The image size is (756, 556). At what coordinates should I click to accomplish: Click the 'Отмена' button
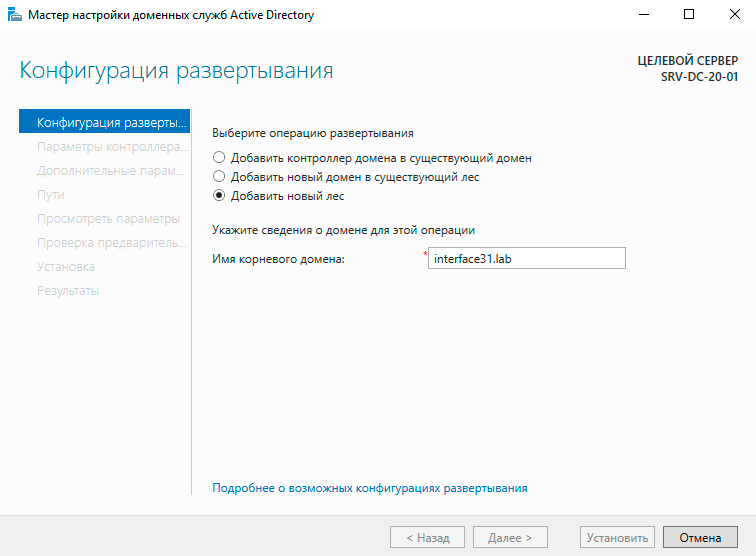(700, 537)
